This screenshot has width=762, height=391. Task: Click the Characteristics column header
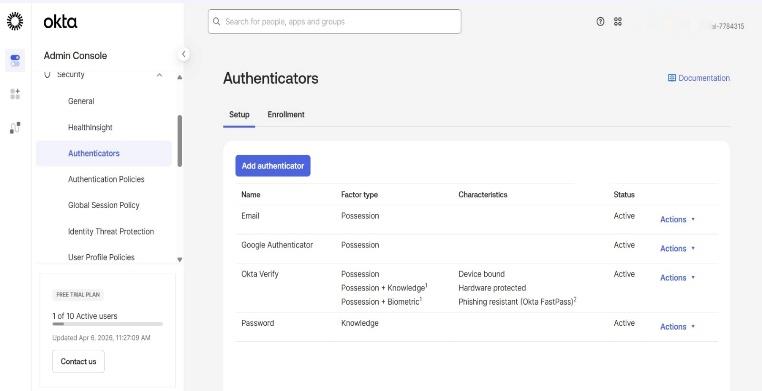click(483, 194)
